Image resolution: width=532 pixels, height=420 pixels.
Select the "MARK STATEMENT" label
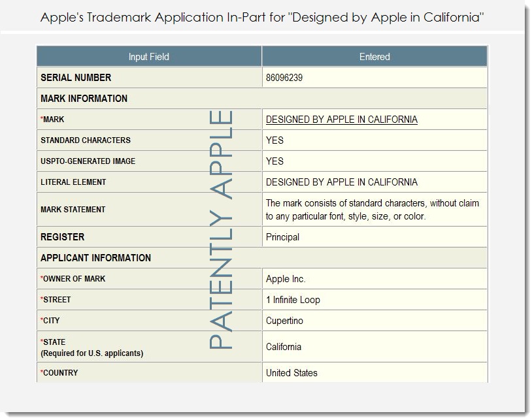(73, 210)
